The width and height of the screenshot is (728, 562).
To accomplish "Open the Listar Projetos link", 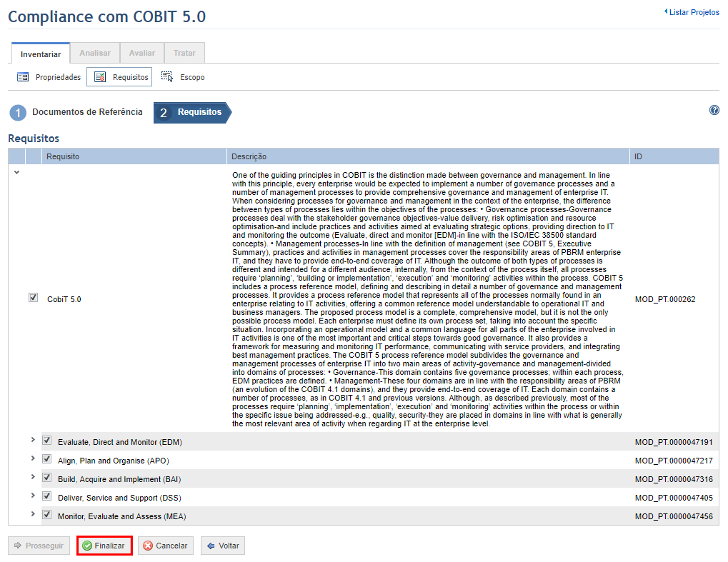I will pyautogui.click(x=692, y=12).
